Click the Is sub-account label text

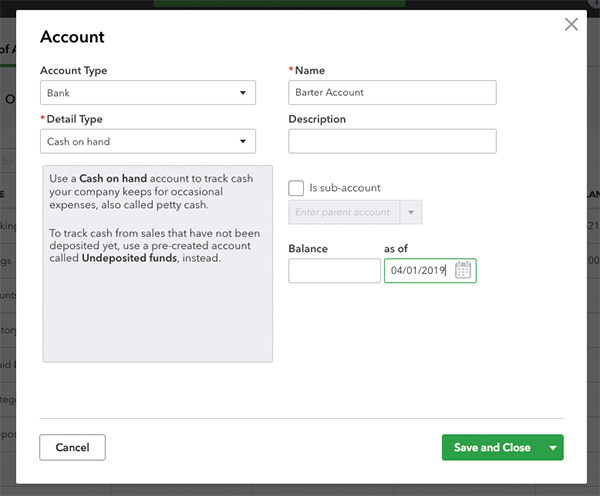tap(345, 187)
